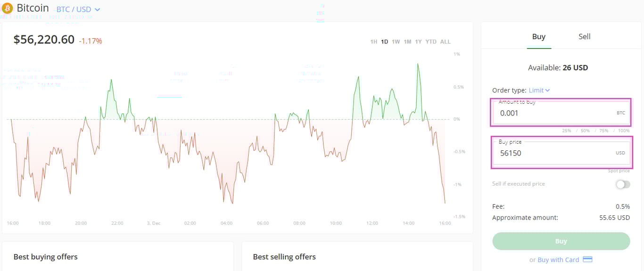This screenshot has height=271, width=644.
Task: Use 100% of available balance
Action: tap(623, 131)
